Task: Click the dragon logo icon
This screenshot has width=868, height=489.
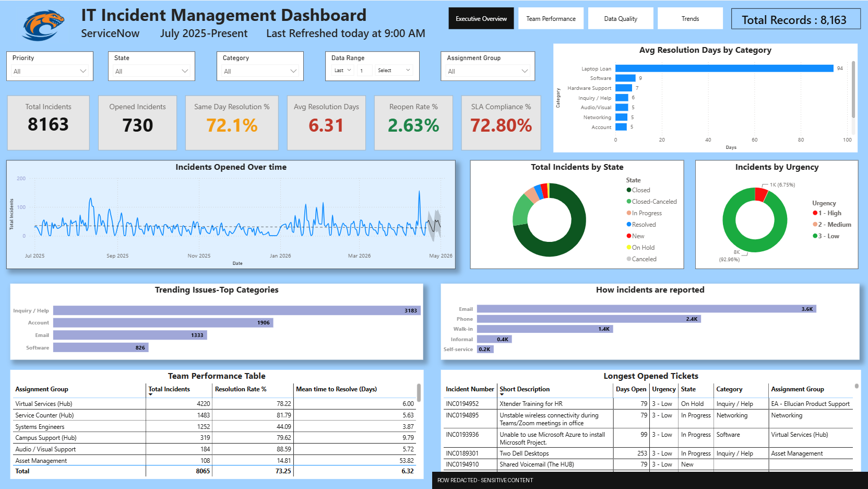Action: click(x=43, y=25)
